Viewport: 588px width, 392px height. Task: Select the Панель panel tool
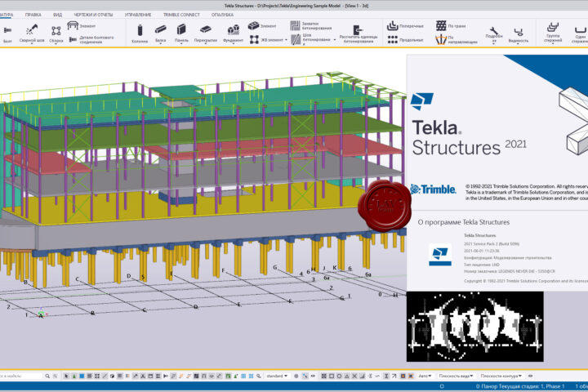tap(181, 33)
